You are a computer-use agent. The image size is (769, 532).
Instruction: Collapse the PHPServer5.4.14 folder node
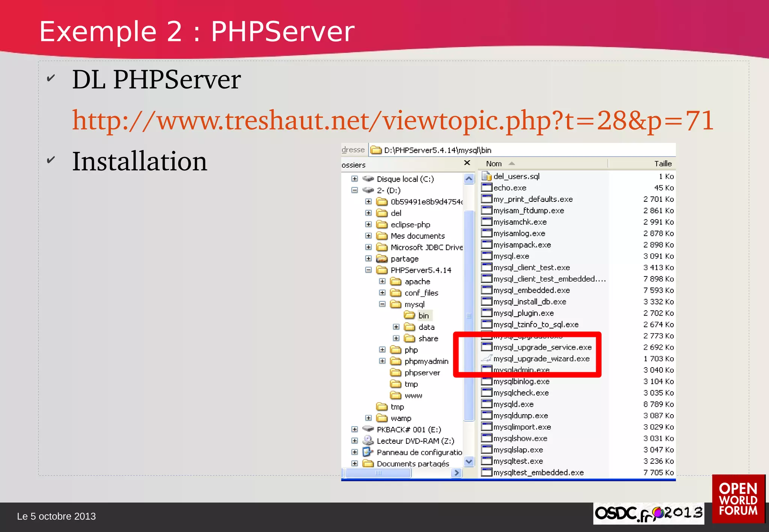(x=368, y=270)
